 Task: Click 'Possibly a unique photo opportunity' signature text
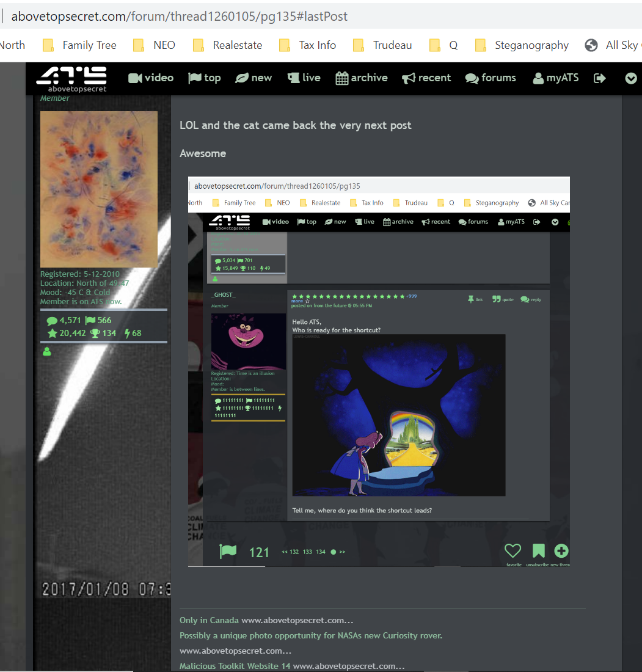coord(311,635)
